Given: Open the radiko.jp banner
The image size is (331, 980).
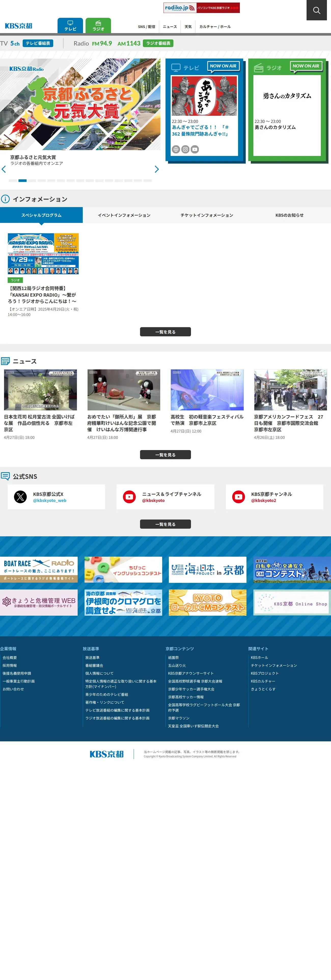Looking at the screenshot, I should pyautogui.click(x=201, y=8).
